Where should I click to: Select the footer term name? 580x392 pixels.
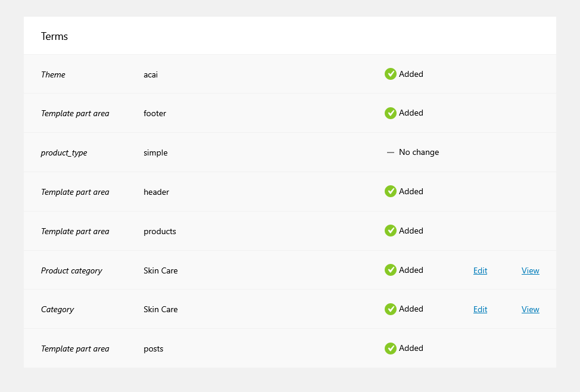pos(155,113)
